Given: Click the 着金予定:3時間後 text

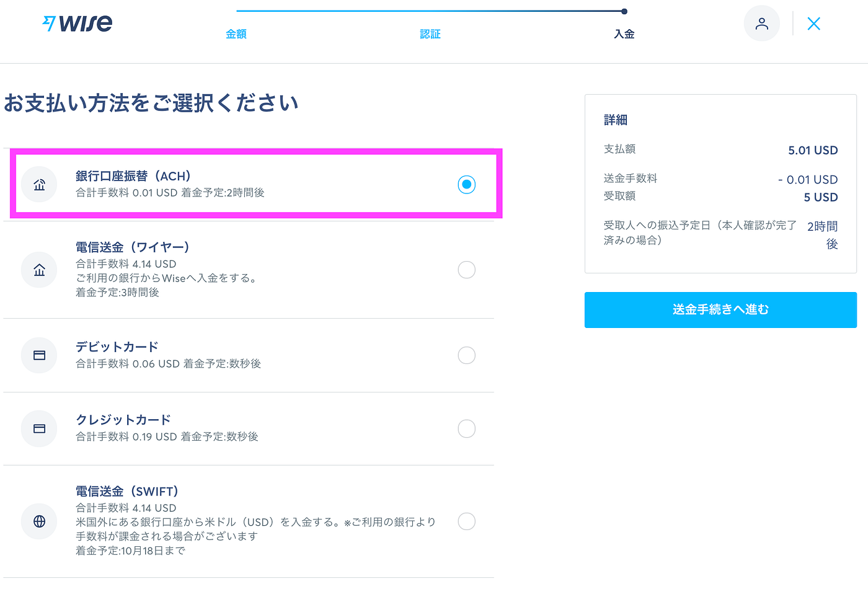Looking at the screenshot, I should coord(117,293).
